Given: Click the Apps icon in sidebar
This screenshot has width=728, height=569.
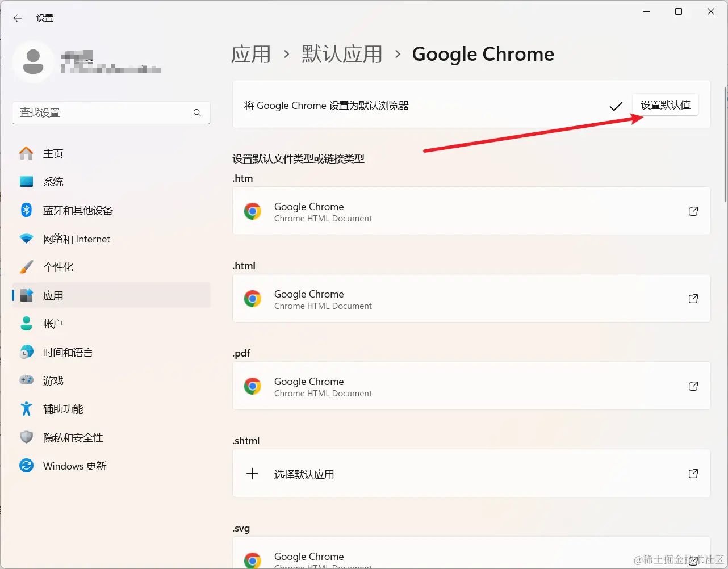Looking at the screenshot, I should click(26, 295).
